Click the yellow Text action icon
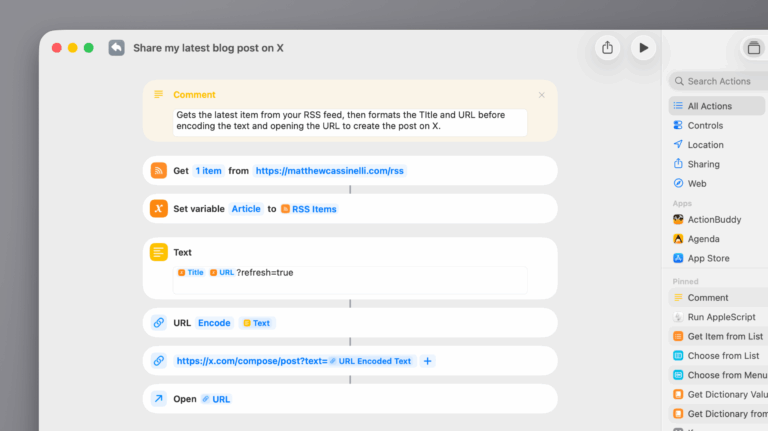 (158, 252)
